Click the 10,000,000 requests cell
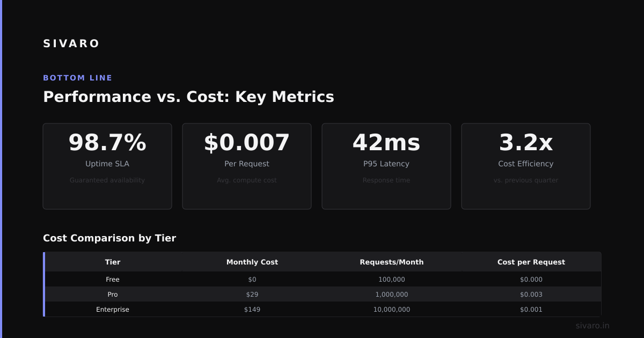Image resolution: width=644 pixels, height=338 pixels. tap(392, 310)
